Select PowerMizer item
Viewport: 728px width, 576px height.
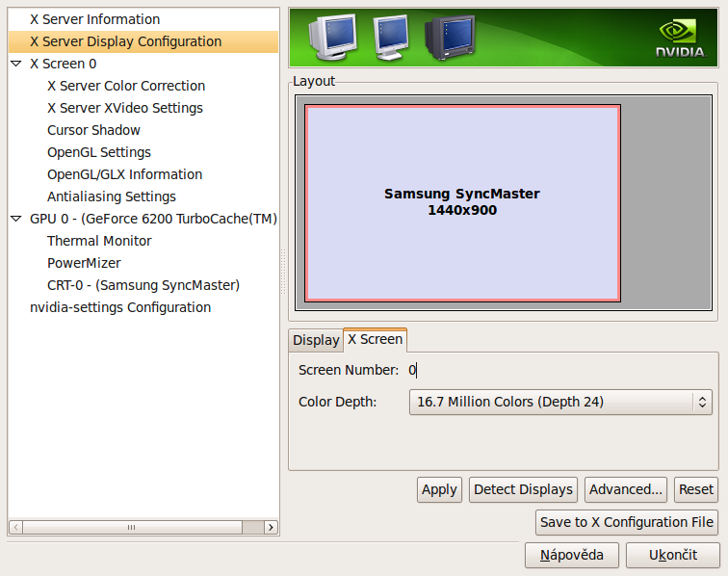(x=84, y=263)
